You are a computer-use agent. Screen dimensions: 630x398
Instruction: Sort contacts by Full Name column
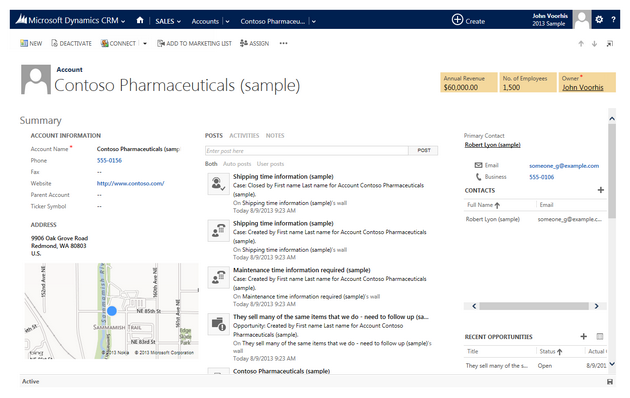coord(483,205)
